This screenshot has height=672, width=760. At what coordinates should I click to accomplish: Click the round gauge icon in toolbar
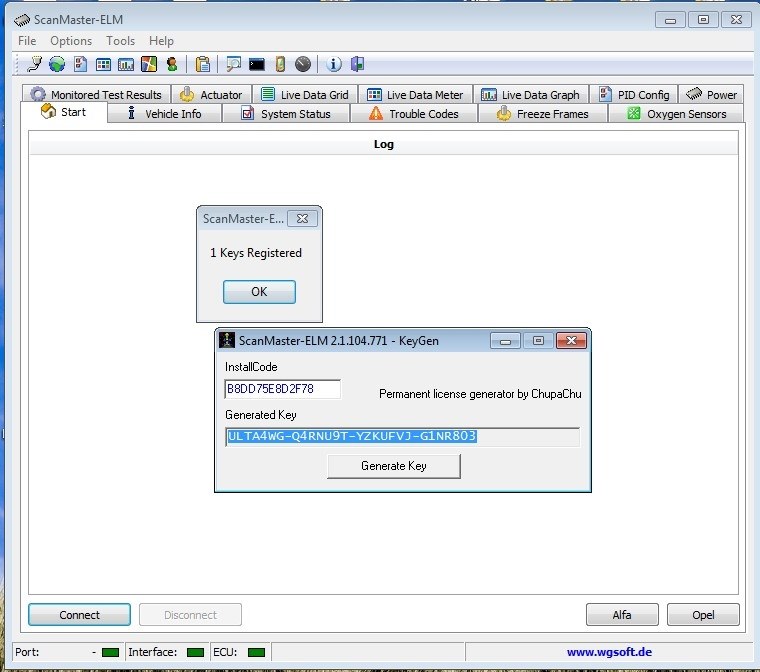click(303, 64)
